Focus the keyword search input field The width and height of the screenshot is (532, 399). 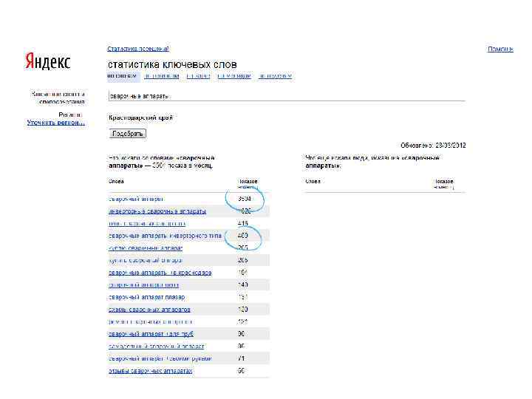pos(287,96)
